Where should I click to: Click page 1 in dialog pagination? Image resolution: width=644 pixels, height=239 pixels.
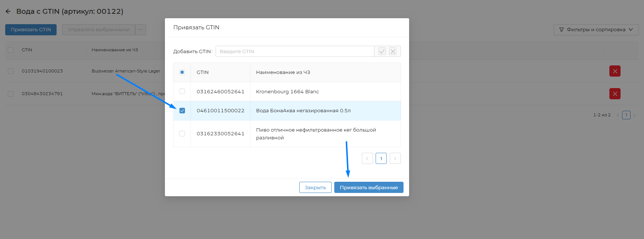[381, 158]
